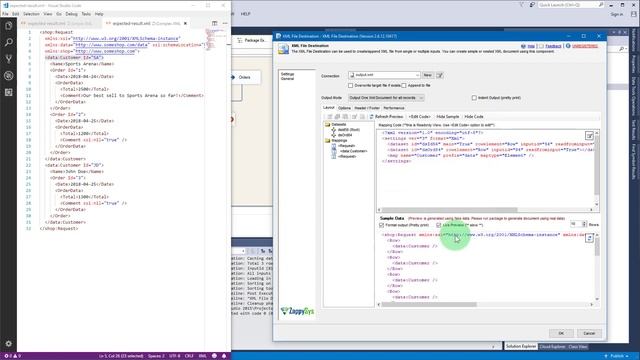The height and width of the screenshot is (360, 640).
Task: Enable Append to file checkbox
Action: coord(404,86)
